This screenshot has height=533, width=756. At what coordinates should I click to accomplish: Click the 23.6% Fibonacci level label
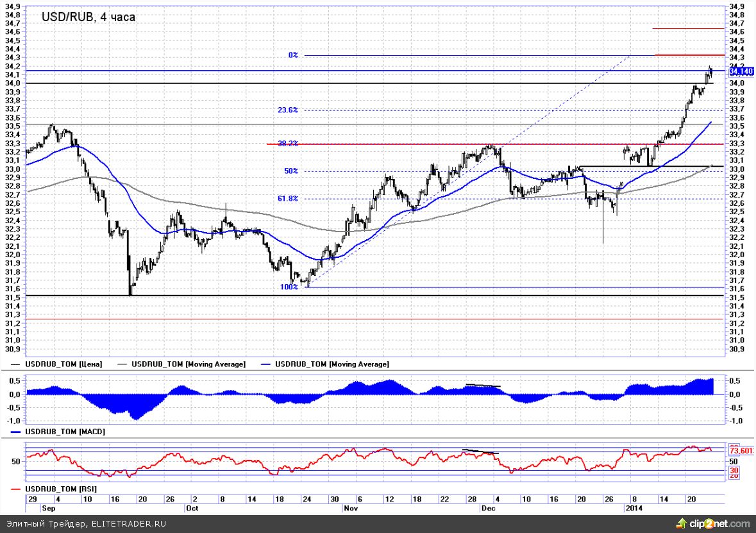click(288, 110)
